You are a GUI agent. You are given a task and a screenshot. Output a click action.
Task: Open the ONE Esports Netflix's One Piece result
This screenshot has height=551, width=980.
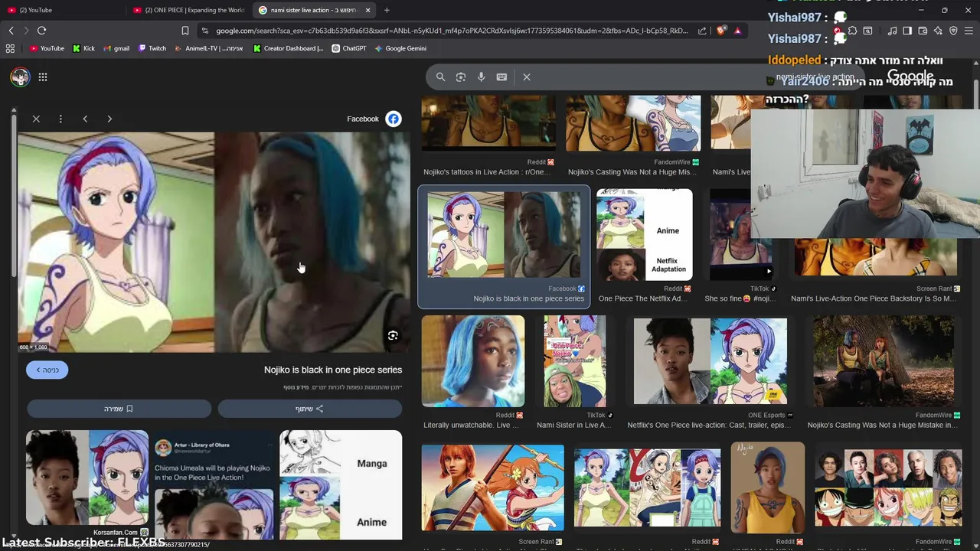710,372
